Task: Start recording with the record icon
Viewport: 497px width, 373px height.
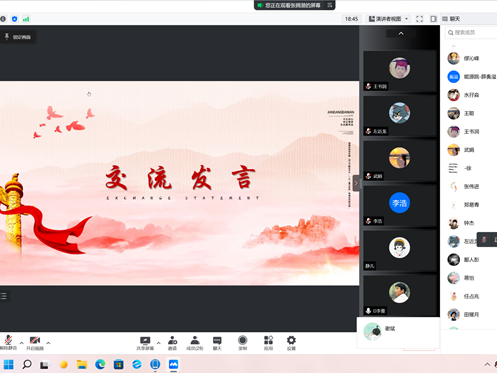Action: (243, 343)
